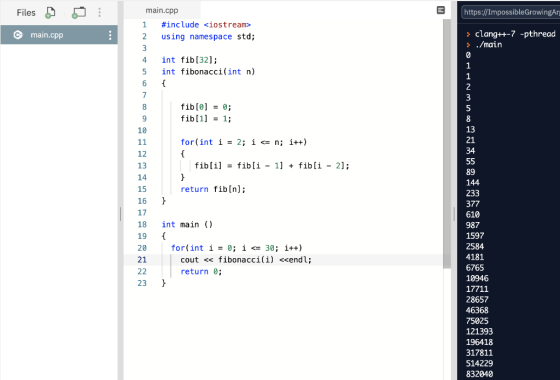Click console output value 514229
This screenshot has height=380, width=560.
click(479, 363)
